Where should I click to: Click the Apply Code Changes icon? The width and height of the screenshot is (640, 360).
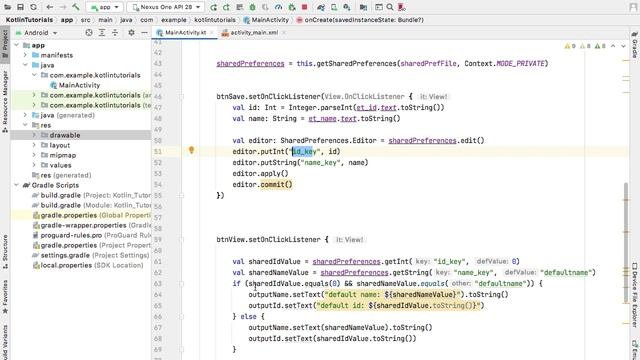point(239,7)
